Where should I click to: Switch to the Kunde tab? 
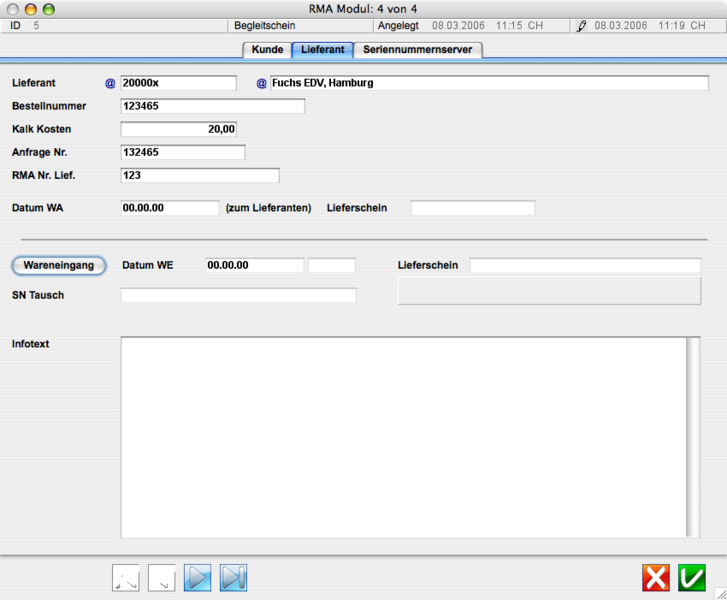point(267,49)
